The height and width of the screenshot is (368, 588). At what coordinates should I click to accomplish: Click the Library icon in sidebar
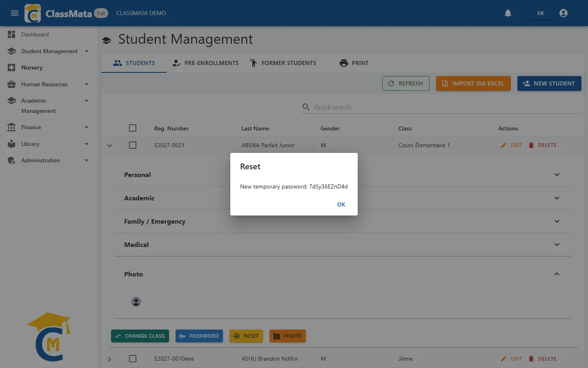[11, 144]
